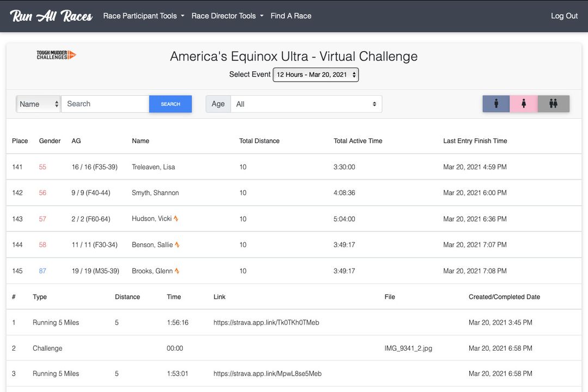The image size is (588, 392).
Task: Open the Race Participant Tools menu
Action: (x=143, y=16)
